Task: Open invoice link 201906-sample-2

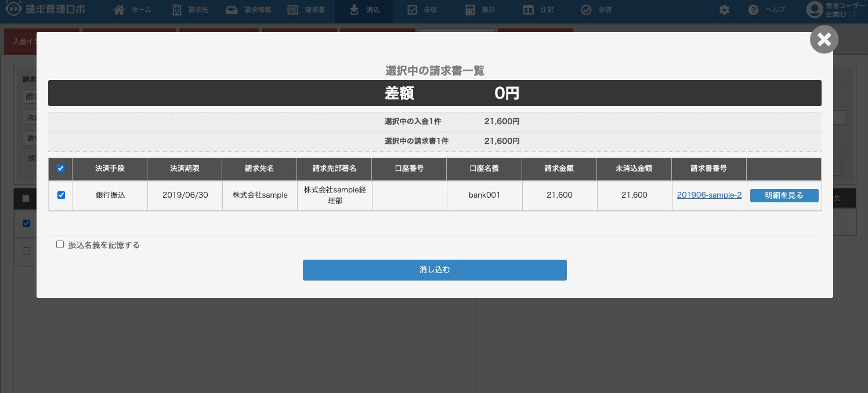Action: (x=709, y=195)
